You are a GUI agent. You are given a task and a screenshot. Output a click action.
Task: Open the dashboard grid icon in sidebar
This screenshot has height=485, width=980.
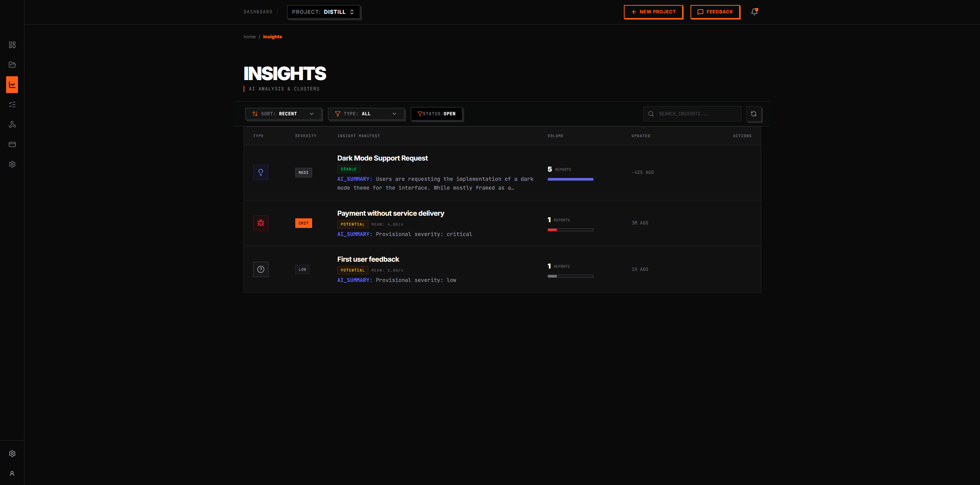click(12, 45)
